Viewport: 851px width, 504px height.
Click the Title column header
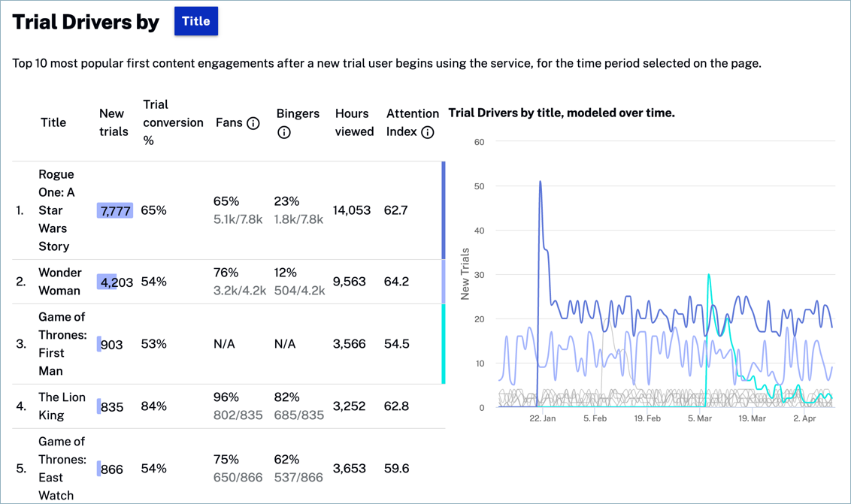tap(53, 122)
